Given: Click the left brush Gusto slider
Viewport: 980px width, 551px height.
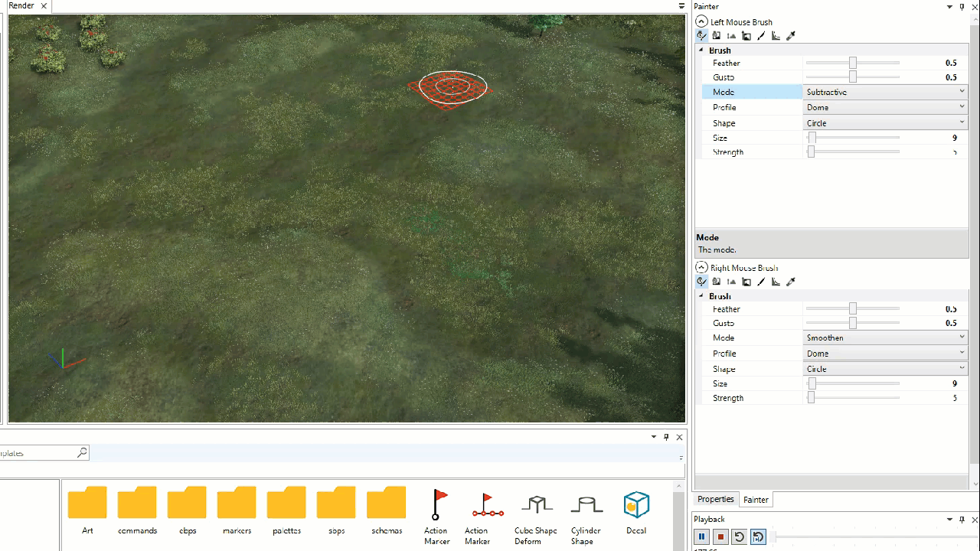Looking at the screenshot, I should pyautogui.click(x=852, y=77).
